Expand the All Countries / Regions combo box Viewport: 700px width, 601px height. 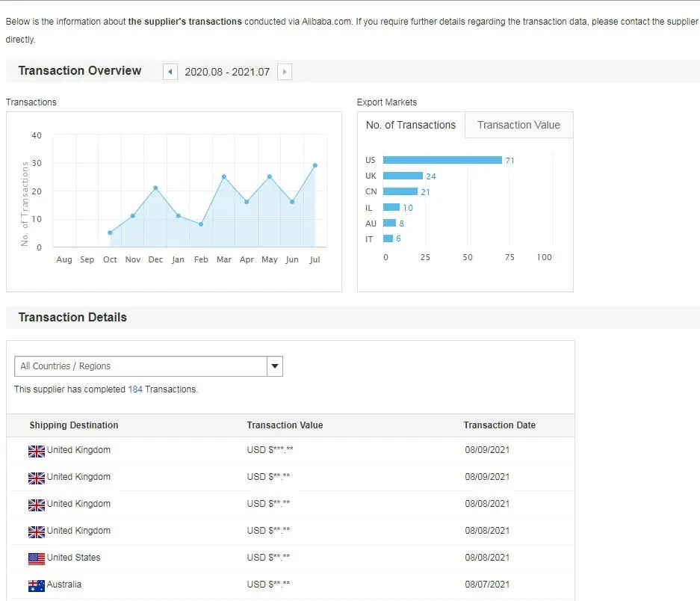(x=140, y=366)
